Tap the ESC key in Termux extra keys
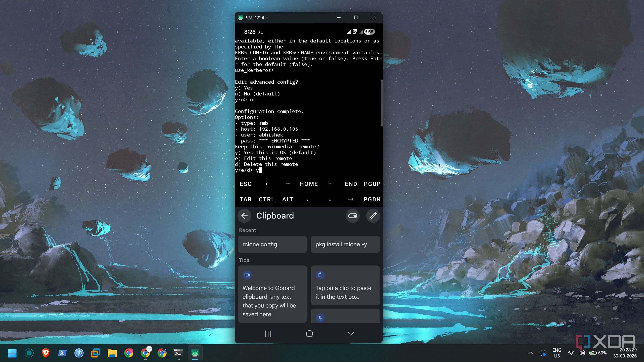This screenshot has height=362, width=644. [x=246, y=184]
